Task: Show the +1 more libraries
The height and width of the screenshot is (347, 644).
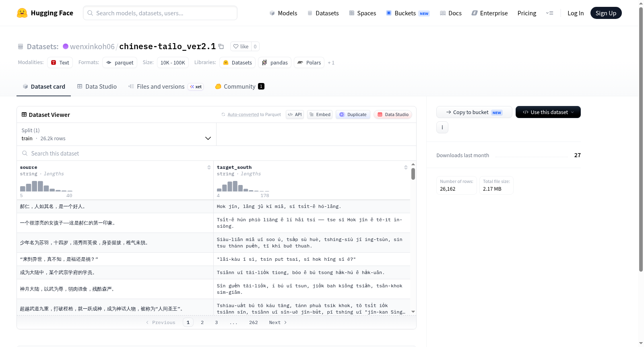Action: 331,62
